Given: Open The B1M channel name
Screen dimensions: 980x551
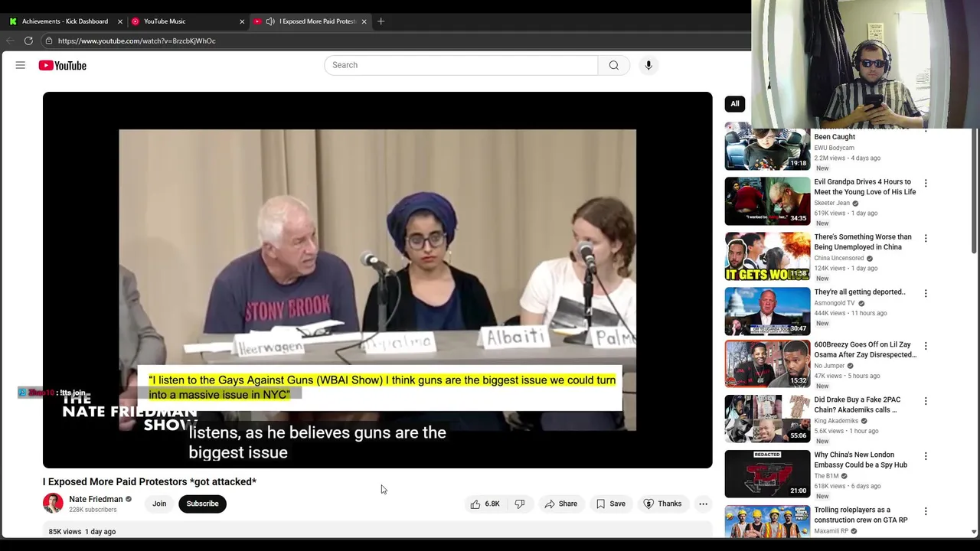Looking at the screenshot, I should point(826,476).
